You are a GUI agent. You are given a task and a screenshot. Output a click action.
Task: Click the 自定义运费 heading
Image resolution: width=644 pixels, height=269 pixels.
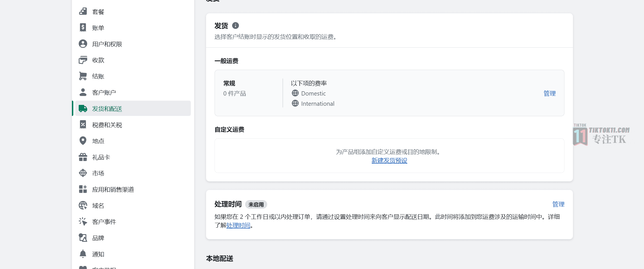tap(229, 129)
